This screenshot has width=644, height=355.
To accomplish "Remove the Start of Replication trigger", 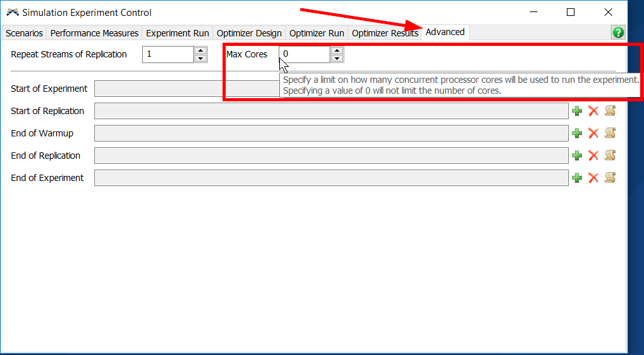I will pyautogui.click(x=593, y=111).
